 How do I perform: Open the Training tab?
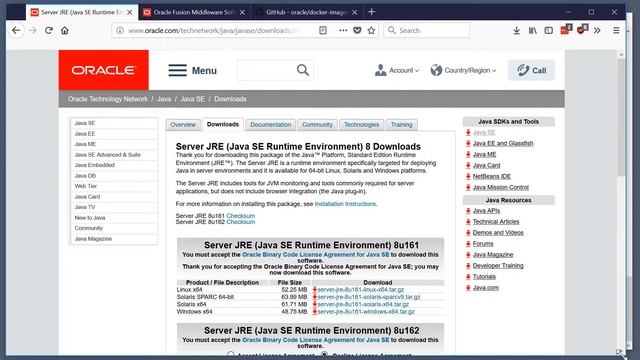tap(402, 124)
